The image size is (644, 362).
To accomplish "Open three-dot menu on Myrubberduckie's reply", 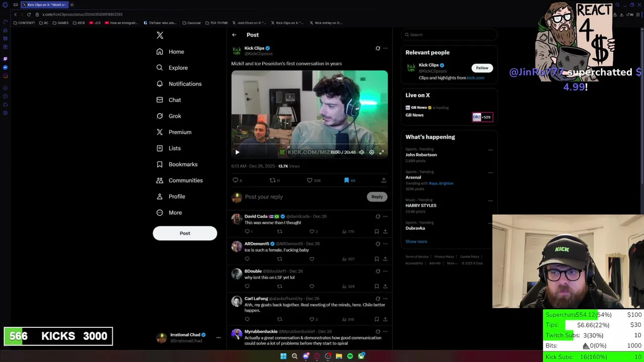I will (385, 332).
